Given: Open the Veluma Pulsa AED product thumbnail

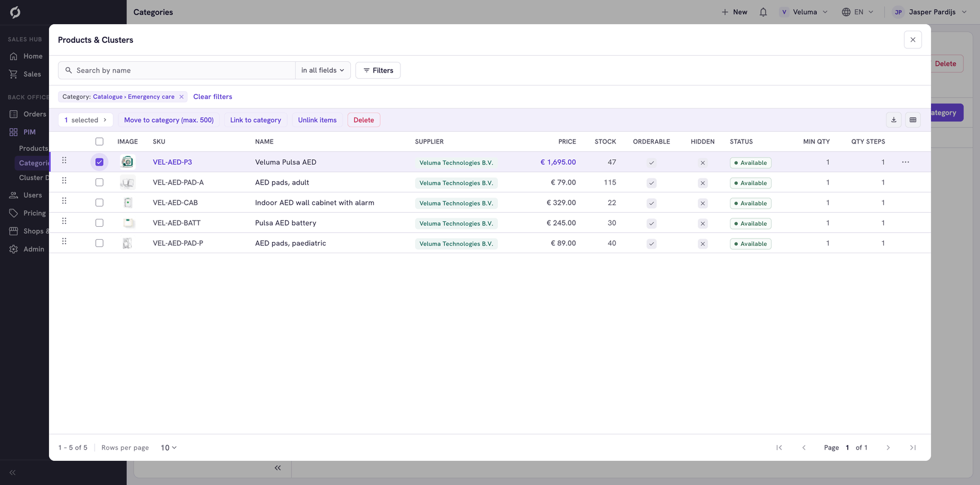Looking at the screenshot, I should [127, 162].
